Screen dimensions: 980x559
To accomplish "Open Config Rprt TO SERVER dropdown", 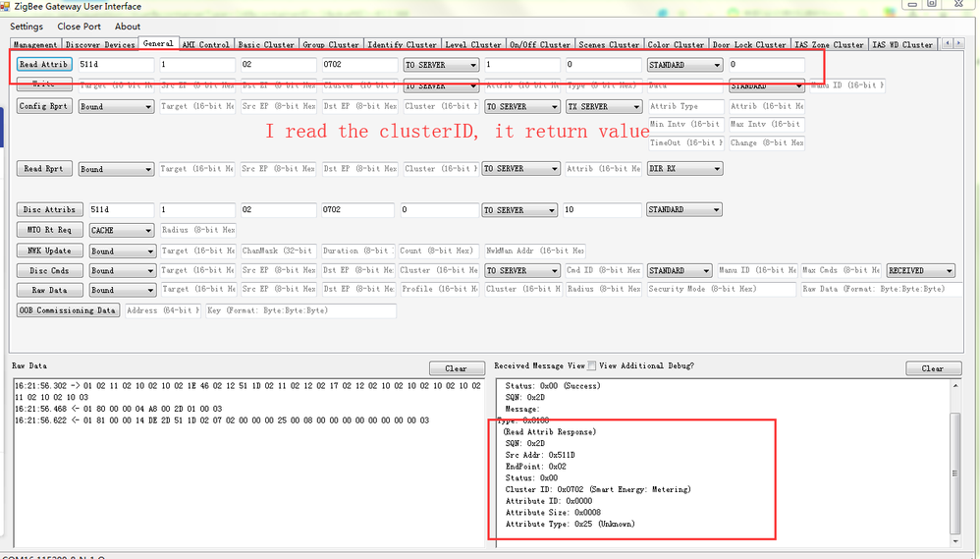I will 522,107.
